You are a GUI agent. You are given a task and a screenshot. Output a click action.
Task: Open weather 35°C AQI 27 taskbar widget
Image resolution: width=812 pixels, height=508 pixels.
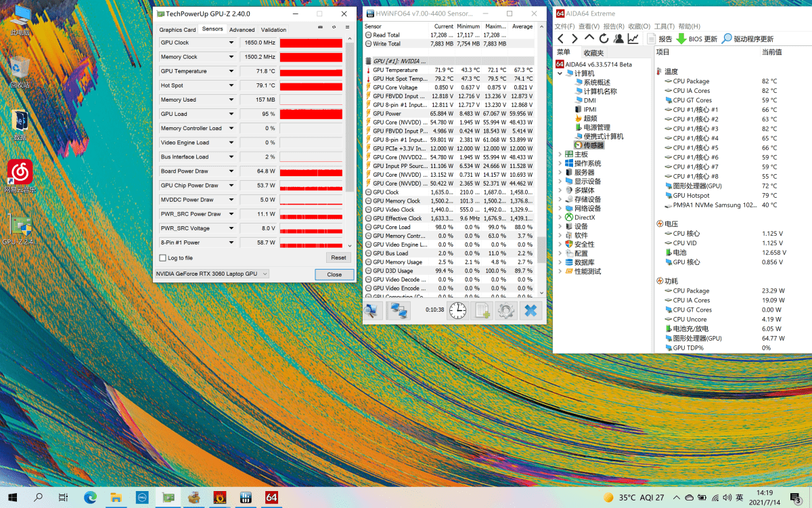[633, 498]
